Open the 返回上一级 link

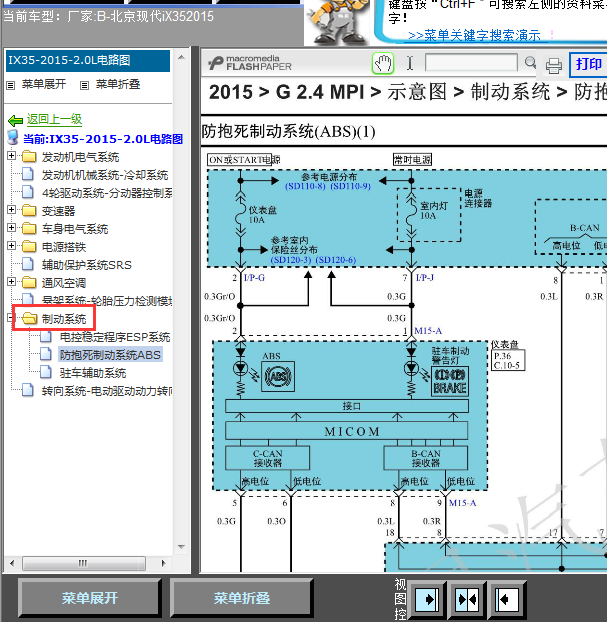pos(54,119)
